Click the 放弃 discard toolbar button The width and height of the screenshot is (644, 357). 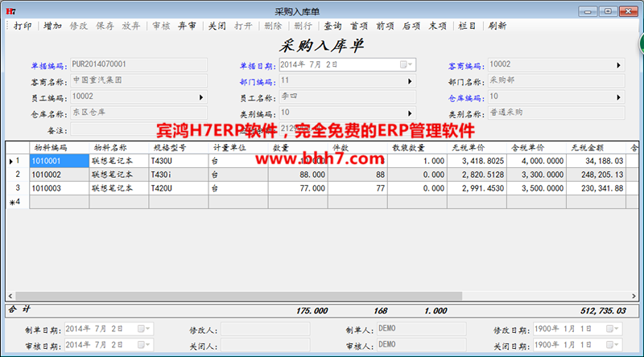pos(131,26)
